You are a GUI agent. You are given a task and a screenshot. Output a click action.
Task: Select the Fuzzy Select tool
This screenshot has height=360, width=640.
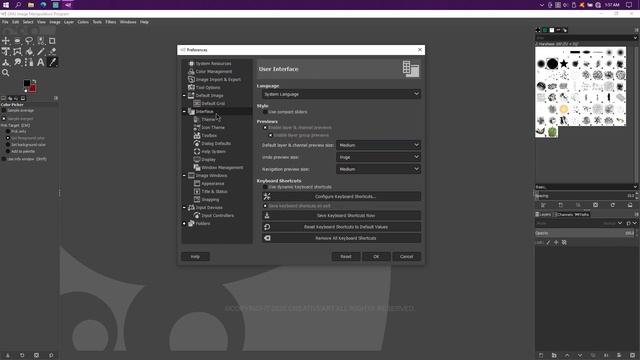41,41
